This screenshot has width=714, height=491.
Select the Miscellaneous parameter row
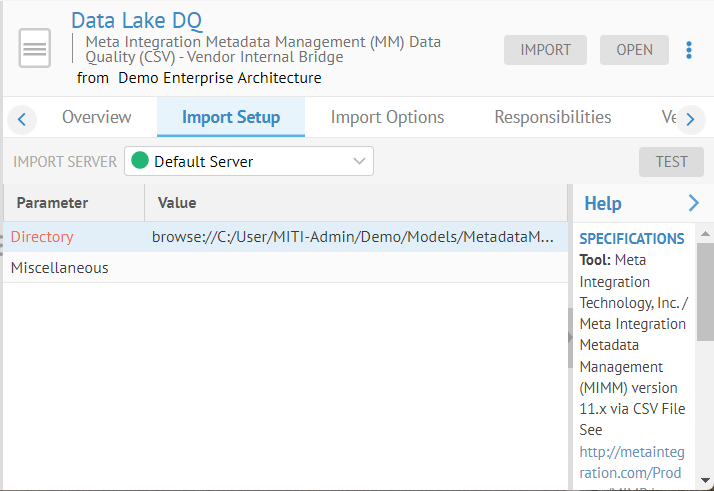(60, 268)
